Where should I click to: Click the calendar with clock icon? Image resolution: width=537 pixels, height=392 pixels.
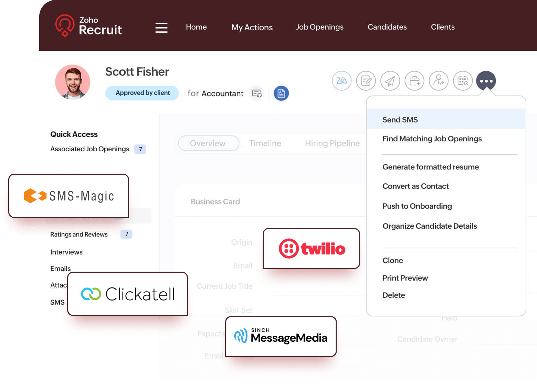[x=463, y=81]
